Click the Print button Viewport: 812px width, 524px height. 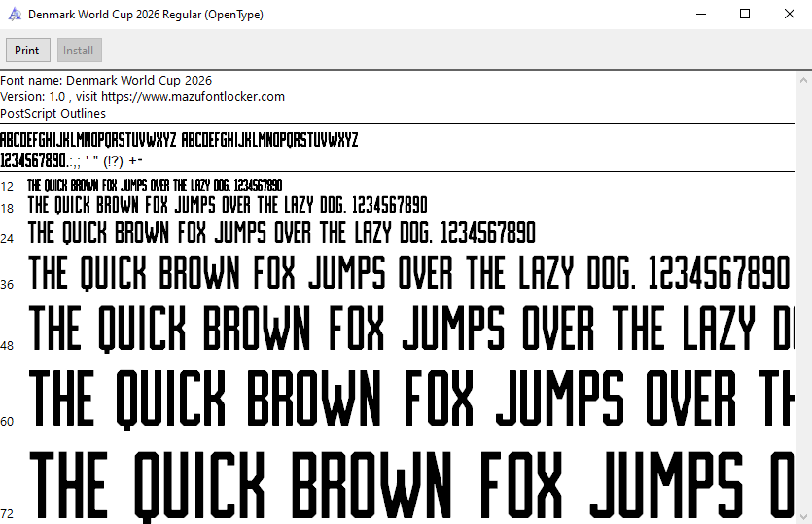pos(27,51)
